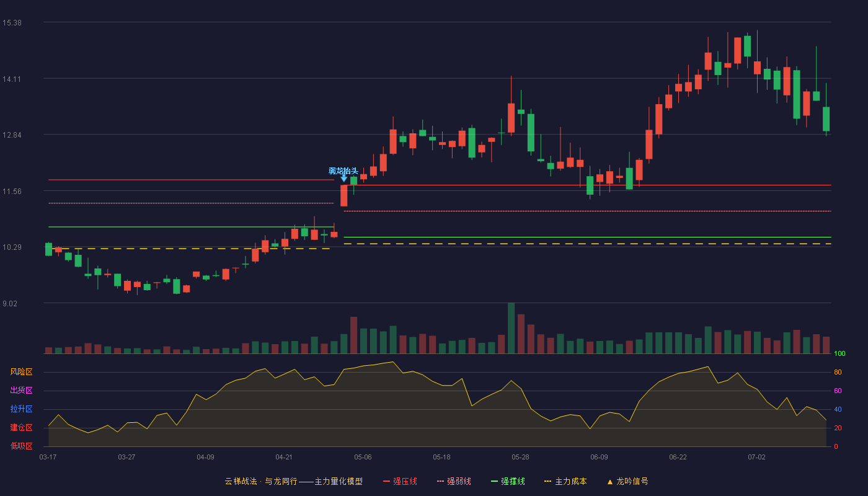Toggle the 强弱线 legend entry
868x496 pixels.
454,481
